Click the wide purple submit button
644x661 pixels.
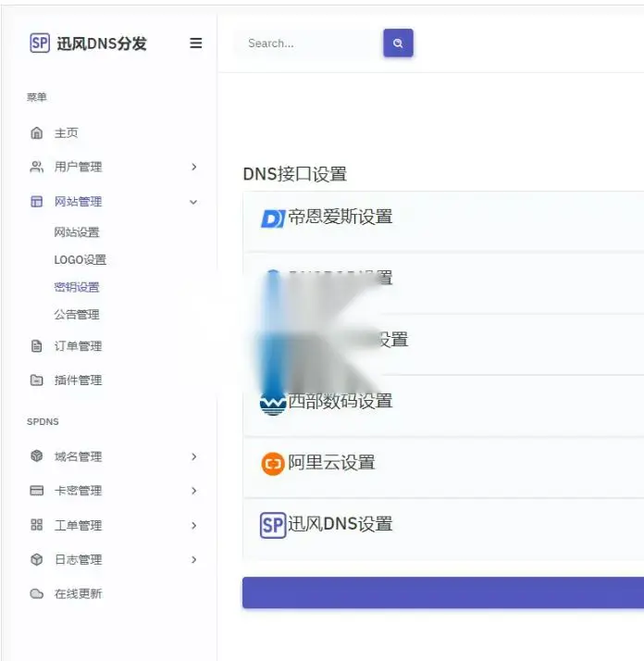pyautogui.click(x=443, y=592)
